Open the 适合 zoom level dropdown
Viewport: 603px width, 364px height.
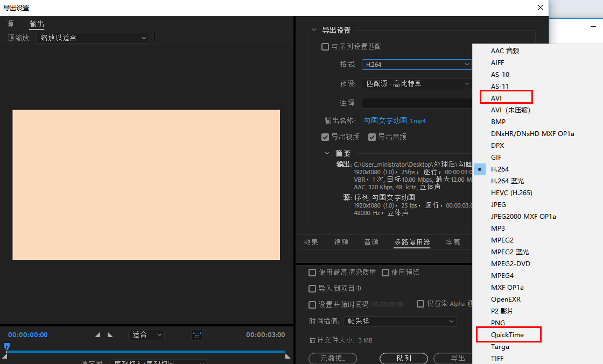point(146,335)
